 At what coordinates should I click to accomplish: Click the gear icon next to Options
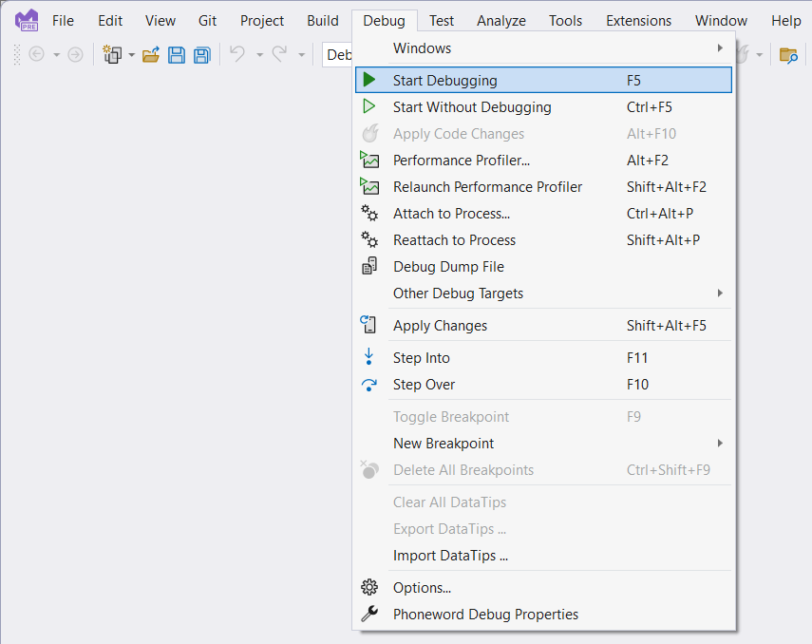click(368, 587)
